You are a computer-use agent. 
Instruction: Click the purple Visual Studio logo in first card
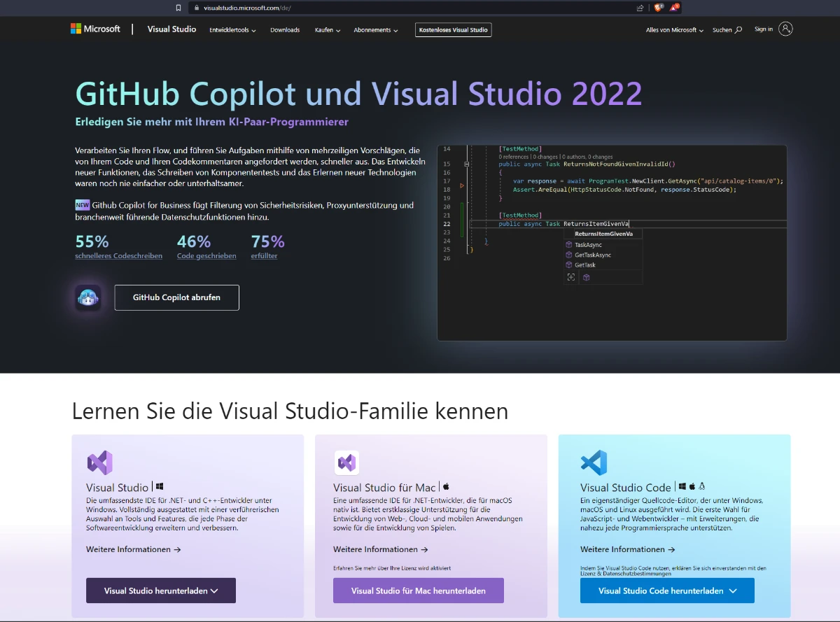[x=99, y=463]
